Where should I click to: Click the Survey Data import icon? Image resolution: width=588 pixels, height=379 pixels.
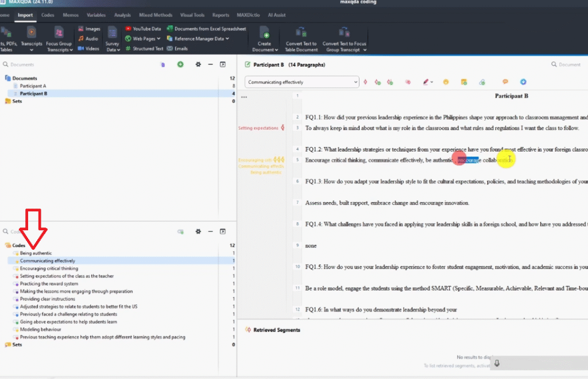pos(111,32)
